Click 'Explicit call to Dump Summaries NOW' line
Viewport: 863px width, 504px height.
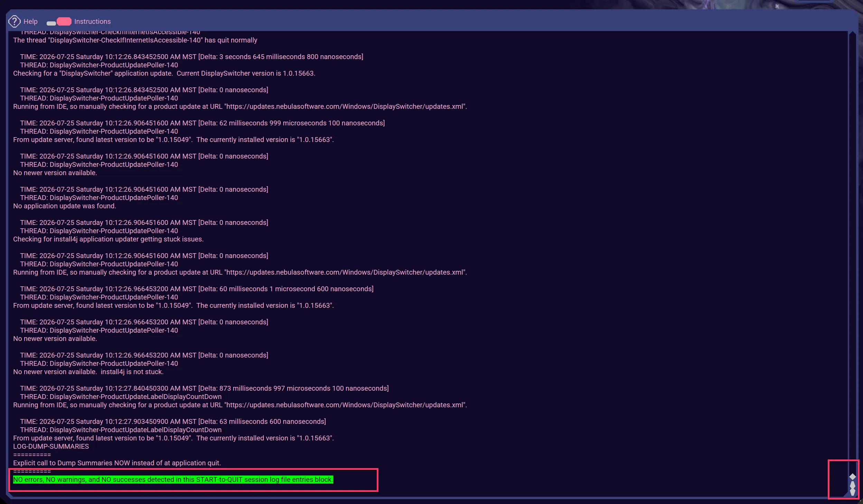point(117,463)
